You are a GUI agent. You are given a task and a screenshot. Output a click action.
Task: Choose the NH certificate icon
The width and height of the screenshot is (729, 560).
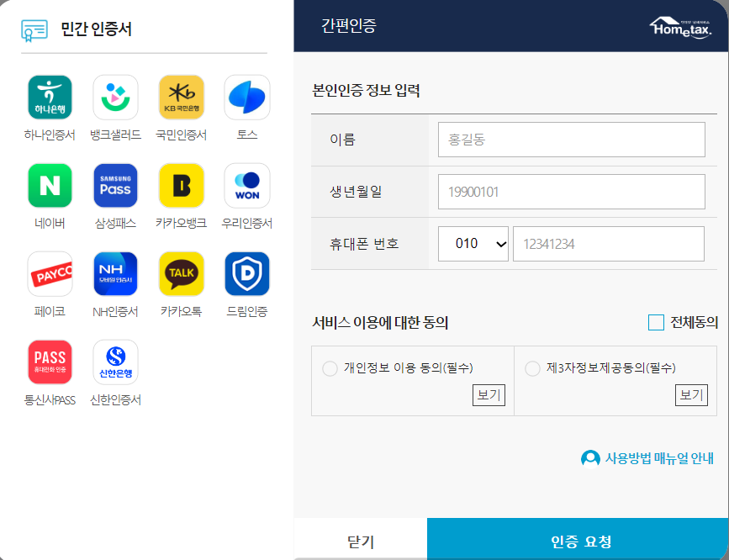tap(115, 274)
